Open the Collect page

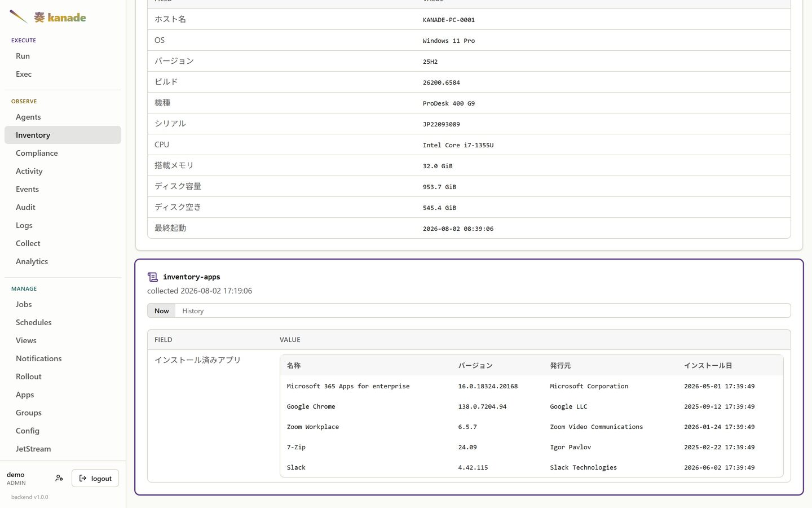click(x=63, y=243)
